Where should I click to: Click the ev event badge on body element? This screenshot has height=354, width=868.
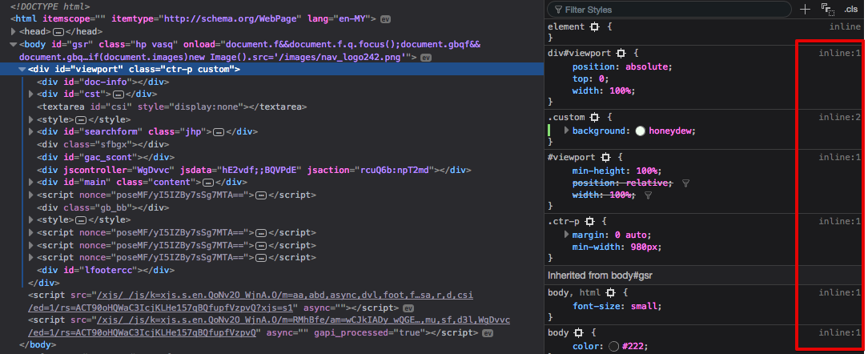coord(425,58)
